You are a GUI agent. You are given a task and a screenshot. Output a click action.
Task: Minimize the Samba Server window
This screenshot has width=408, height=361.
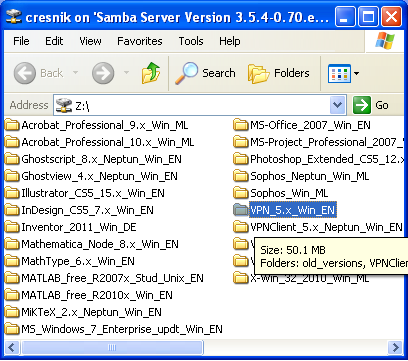click(345, 16)
